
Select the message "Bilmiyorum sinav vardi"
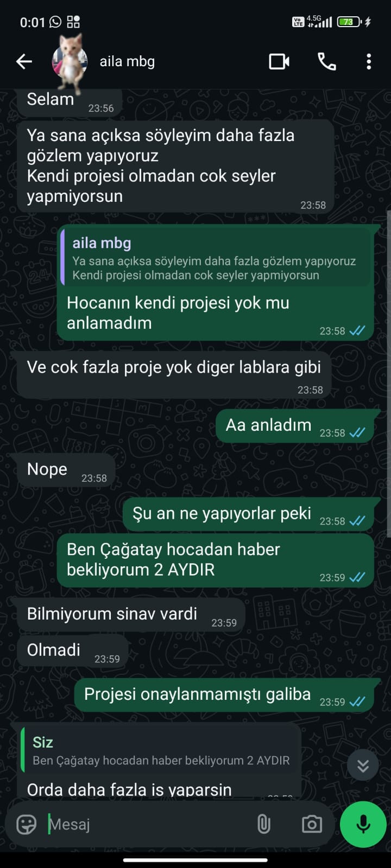[x=131, y=615]
